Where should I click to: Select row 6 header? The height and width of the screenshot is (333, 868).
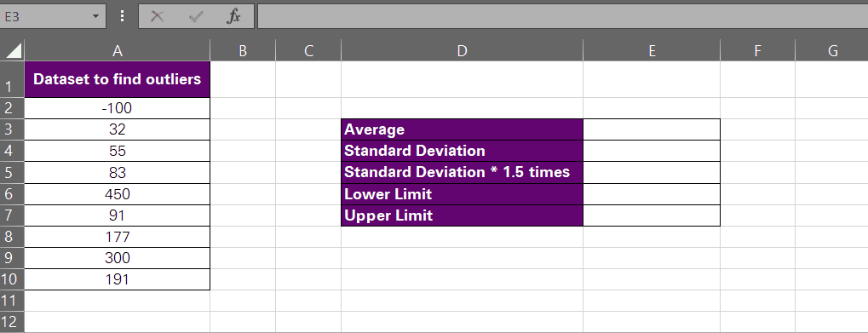(x=12, y=194)
